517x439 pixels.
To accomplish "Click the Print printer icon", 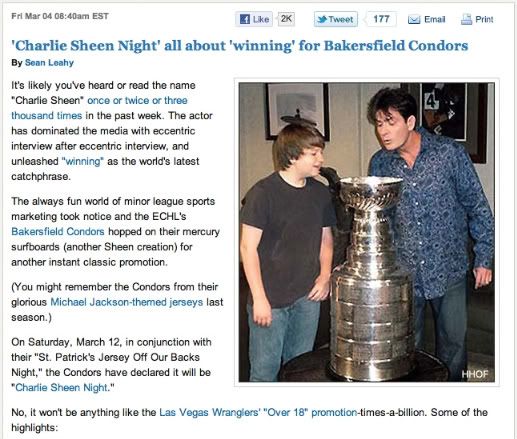I will 466,19.
